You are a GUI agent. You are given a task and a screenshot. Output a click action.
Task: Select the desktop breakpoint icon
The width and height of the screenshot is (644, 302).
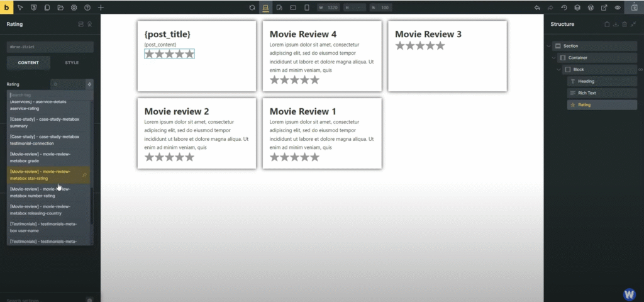click(x=266, y=8)
